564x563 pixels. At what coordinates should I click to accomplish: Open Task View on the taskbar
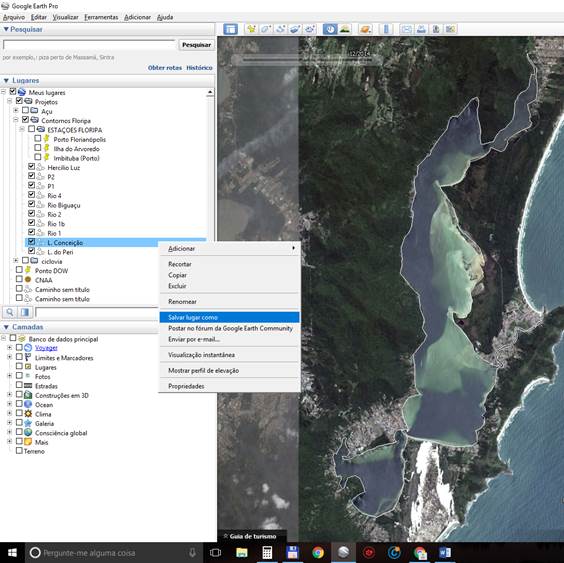tap(215, 553)
